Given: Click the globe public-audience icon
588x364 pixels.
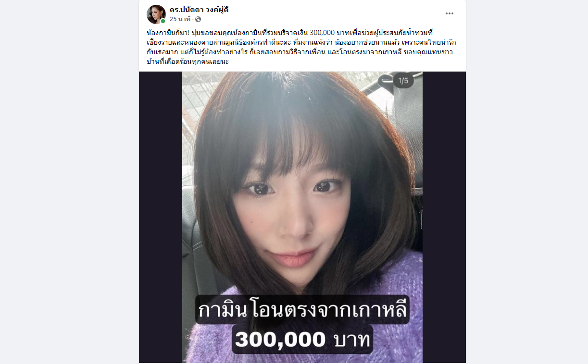Looking at the screenshot, I should [198, 19].
